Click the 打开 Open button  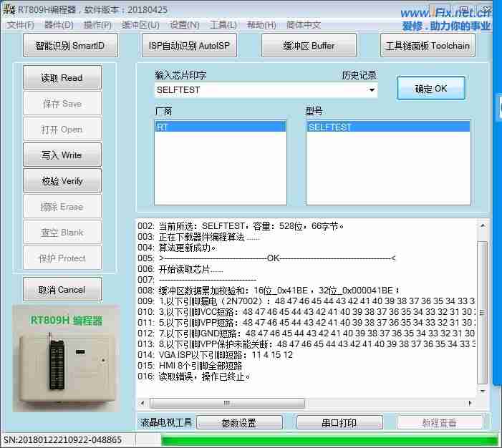[62, 130]
